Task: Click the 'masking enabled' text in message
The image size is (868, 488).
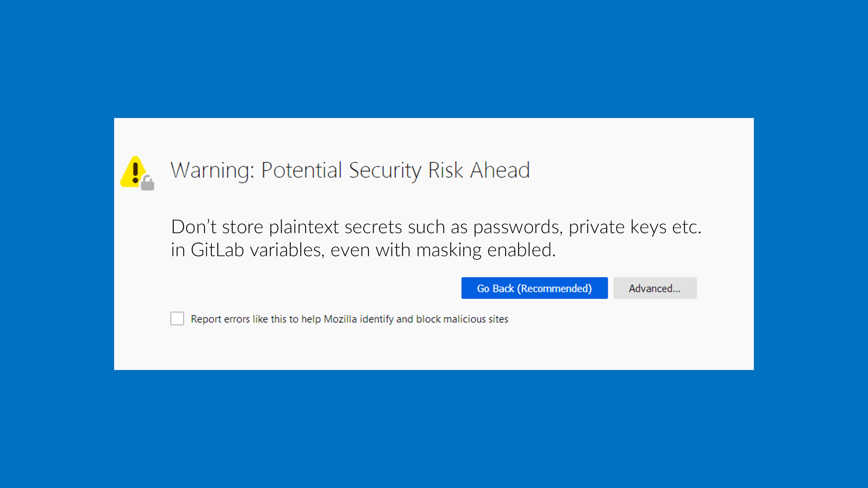Action: (x=485, y=250)
